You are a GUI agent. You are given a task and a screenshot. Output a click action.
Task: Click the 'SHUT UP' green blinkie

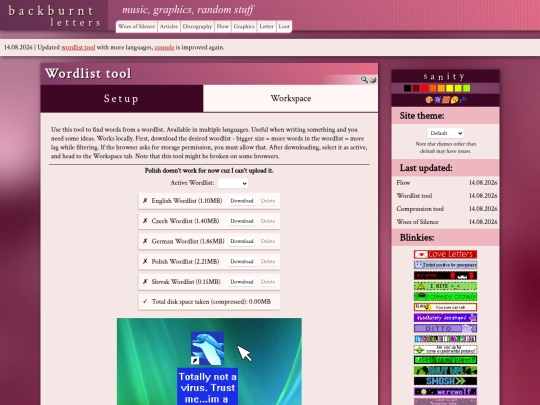coord(445,371)
